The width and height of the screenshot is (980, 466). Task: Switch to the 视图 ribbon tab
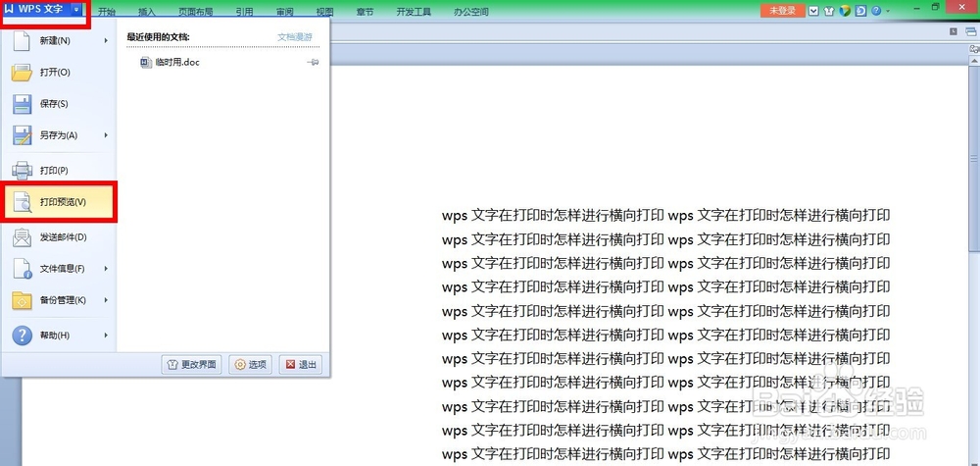click(325, 12)
